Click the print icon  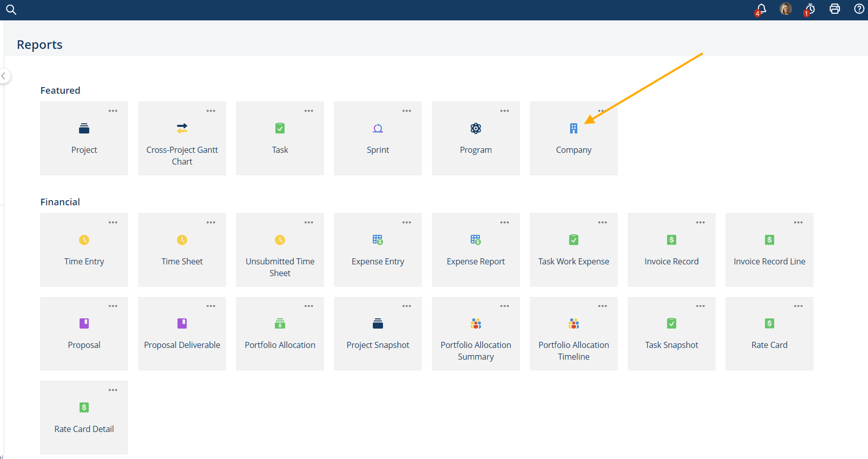835,9
